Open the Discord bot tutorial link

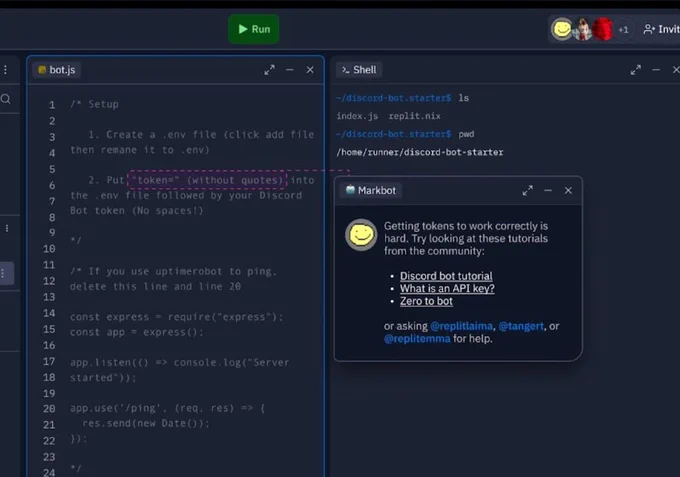446,276
